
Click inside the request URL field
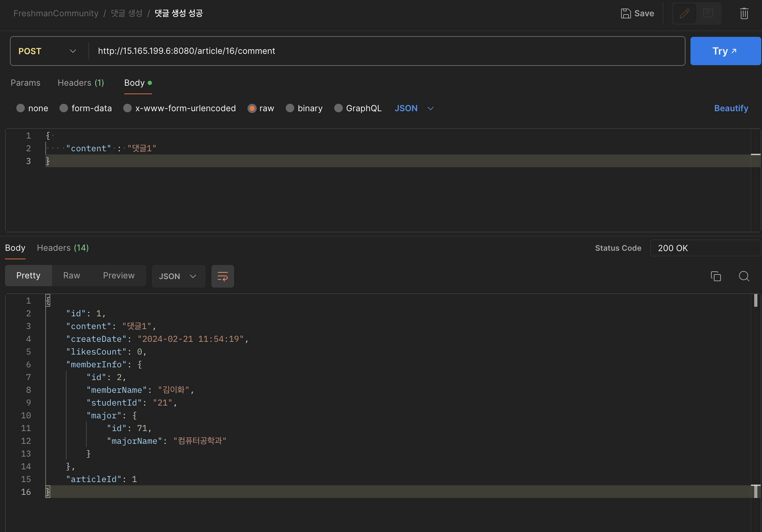click(x=354, y=51)
